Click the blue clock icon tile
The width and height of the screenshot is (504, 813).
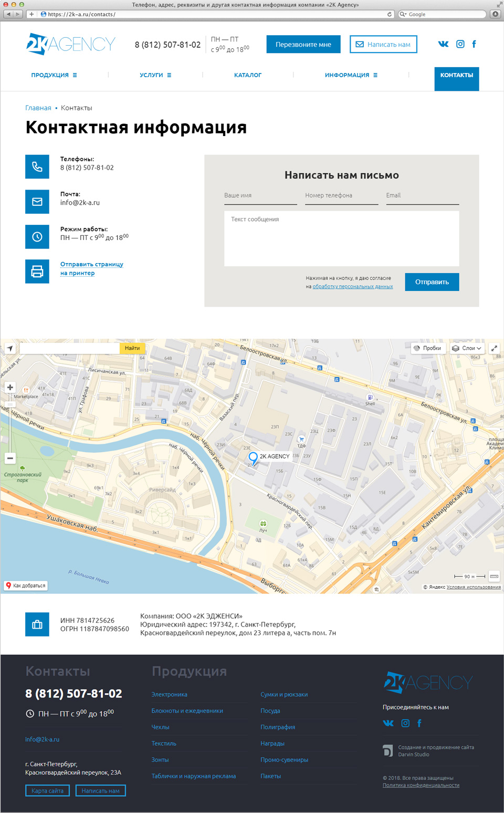coord(37,237)
